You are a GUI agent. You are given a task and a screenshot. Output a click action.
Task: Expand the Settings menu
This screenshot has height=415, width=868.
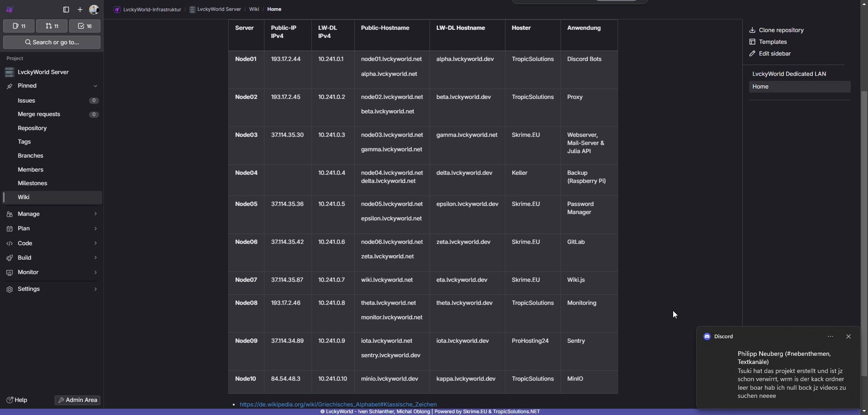(x=52, y=289)
